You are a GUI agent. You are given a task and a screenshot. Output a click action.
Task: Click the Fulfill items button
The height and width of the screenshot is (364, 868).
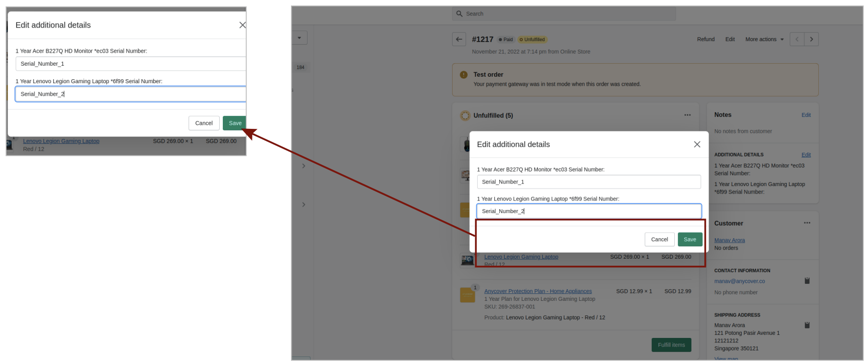tap(671, 345)
